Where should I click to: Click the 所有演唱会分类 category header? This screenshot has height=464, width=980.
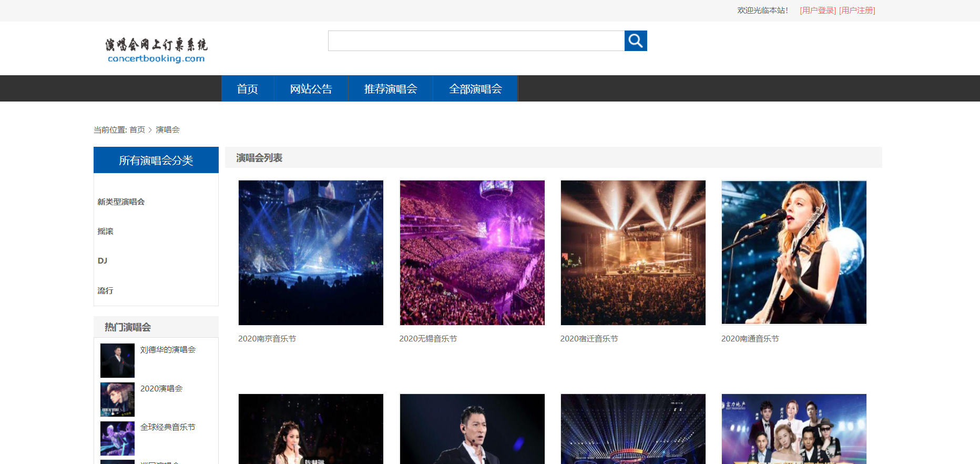pos(156,160)
